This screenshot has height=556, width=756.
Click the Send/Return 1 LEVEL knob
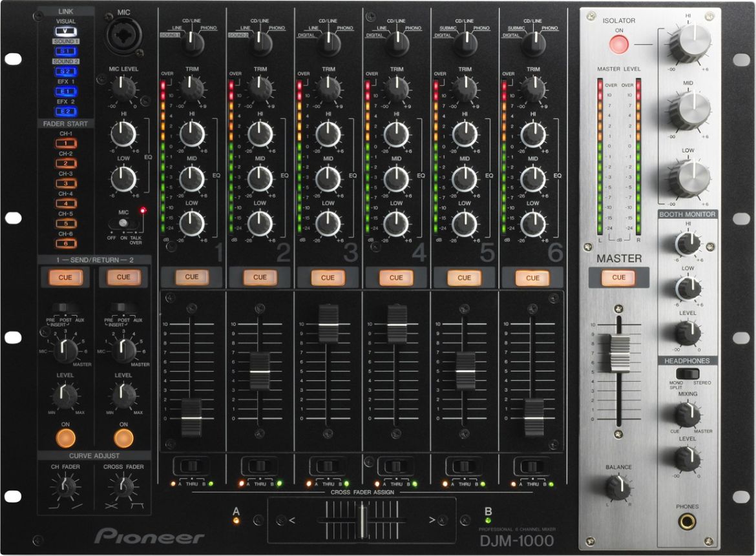tap(65, 396)
